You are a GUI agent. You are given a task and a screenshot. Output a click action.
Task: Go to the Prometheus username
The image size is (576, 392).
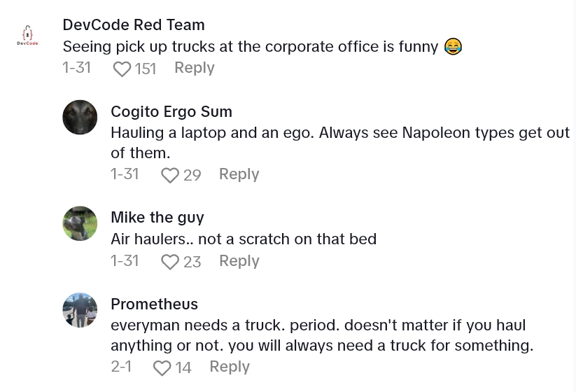154,304
